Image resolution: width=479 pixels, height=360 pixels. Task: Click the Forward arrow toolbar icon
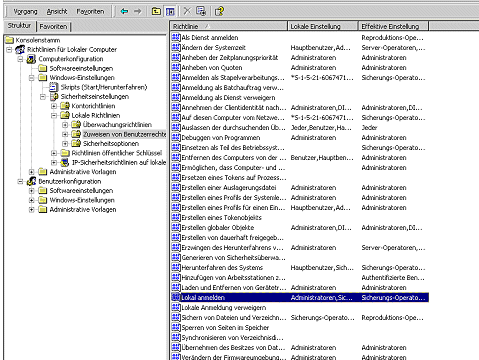click(138, 12)
